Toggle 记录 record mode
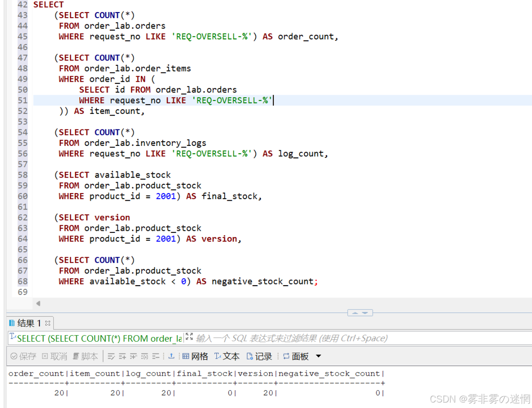Image resolution: width=532 pixels, height=408 pixels. (x=259, y=356)
